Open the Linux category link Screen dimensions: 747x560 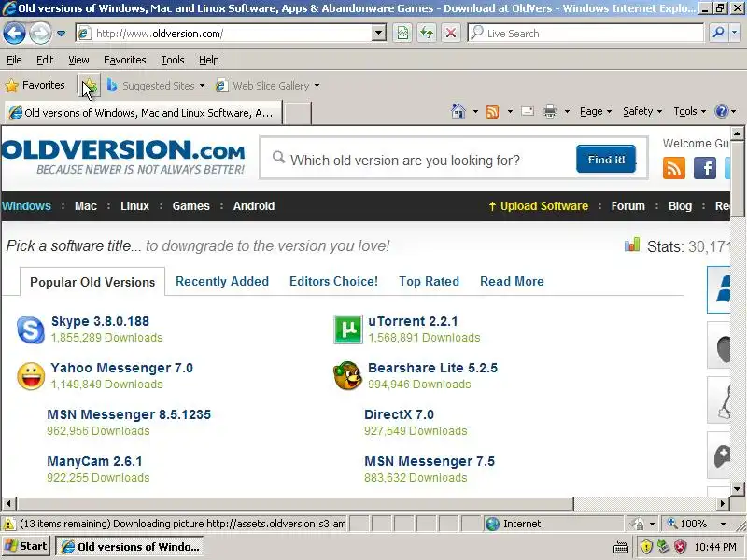(134, 206)
